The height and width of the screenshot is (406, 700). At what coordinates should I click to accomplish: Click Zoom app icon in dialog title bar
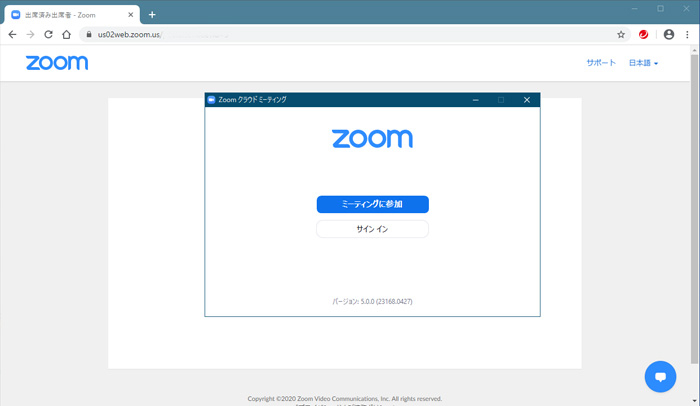click(x=212, y=100)
